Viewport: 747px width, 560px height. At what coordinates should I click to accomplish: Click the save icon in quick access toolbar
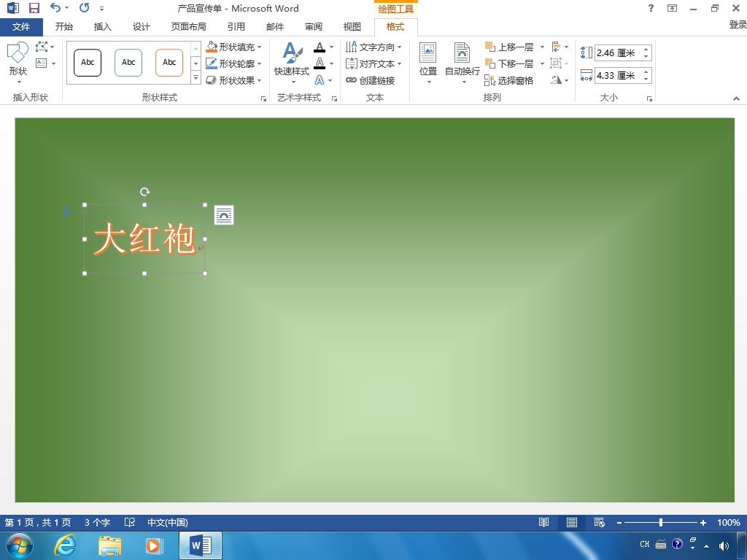point(34,8)
